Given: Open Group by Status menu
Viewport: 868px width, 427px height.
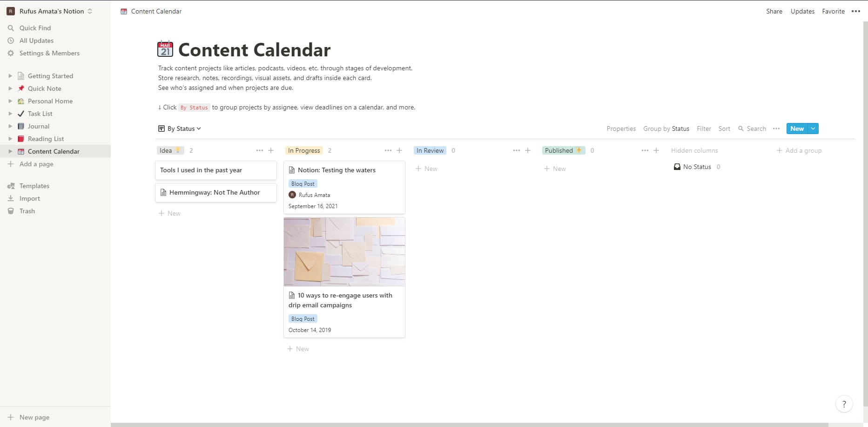Looking at the screenshot, I should coord(666,129).
